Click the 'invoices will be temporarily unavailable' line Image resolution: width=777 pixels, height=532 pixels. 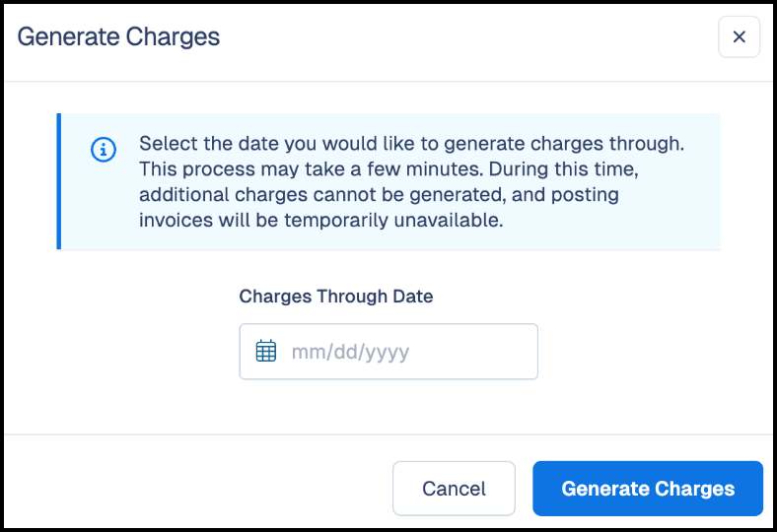pyautogui.click(x=321, y=221)
